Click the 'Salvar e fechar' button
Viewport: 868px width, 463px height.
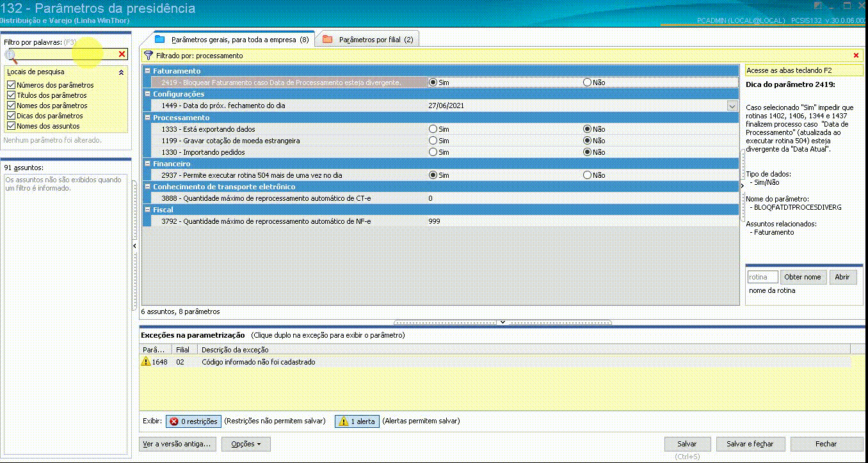[750, 444]
